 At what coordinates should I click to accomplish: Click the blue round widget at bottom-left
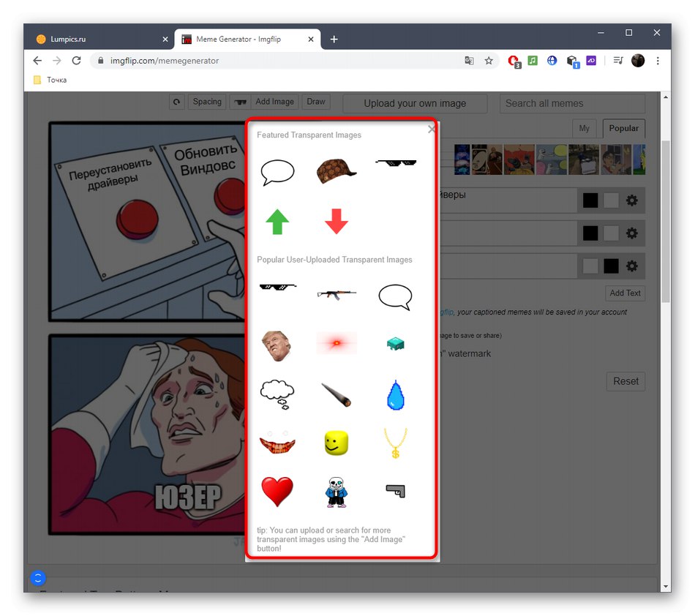38,578
